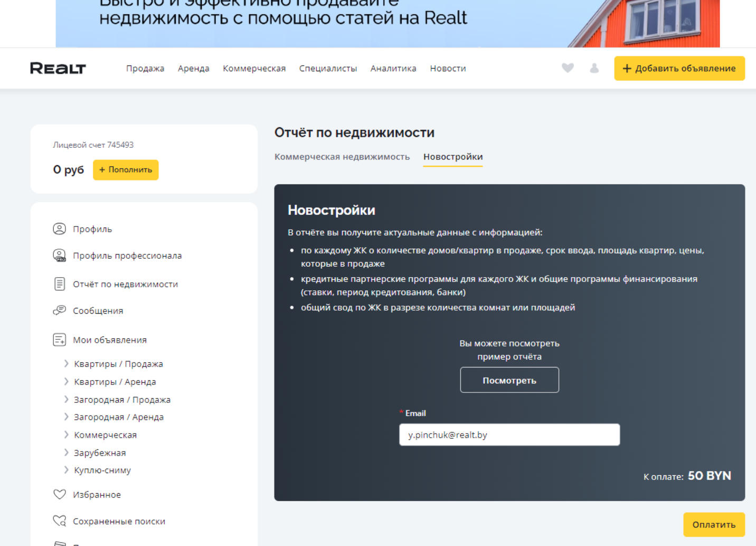756x546 pixels.
Task: Open Аналитика in the top navigation
Action: [393, 68]
